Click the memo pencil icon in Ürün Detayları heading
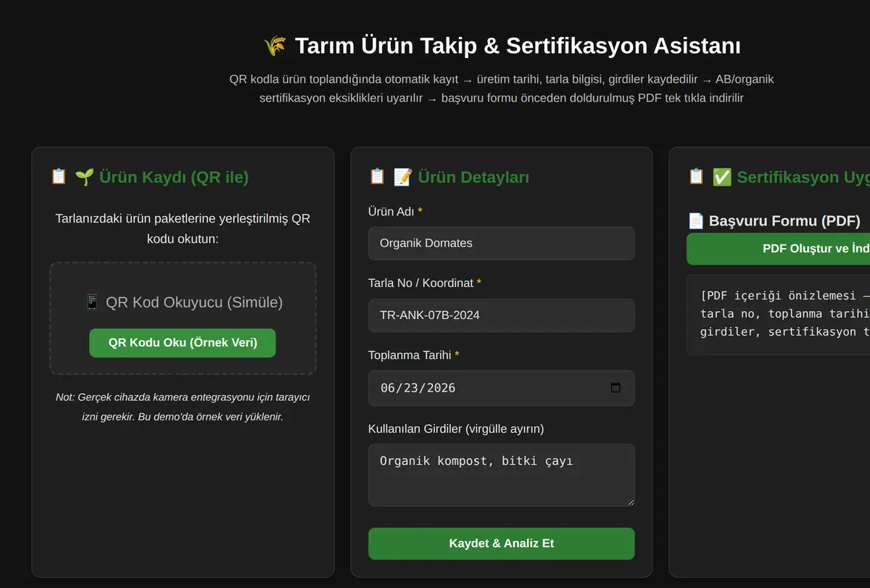The image size is (870, 588). coord(402,177)
